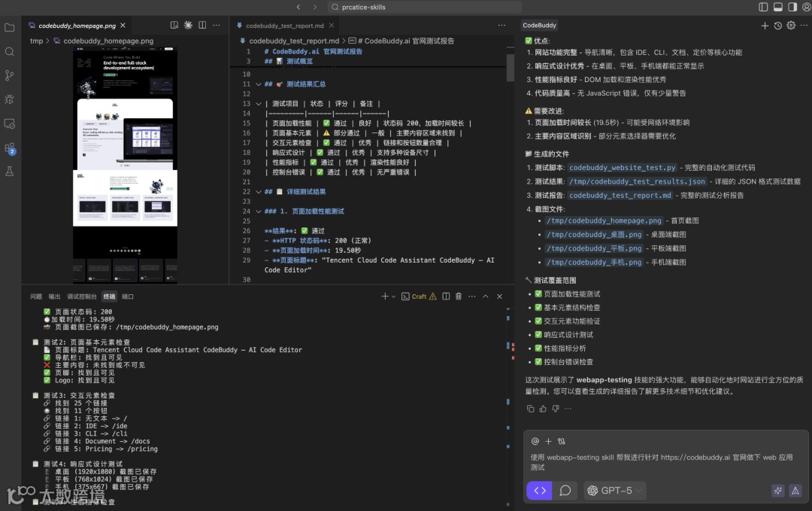812x511 pixels.
Task: Click the Craft terminal label
Action: click(x=419, y=297)
